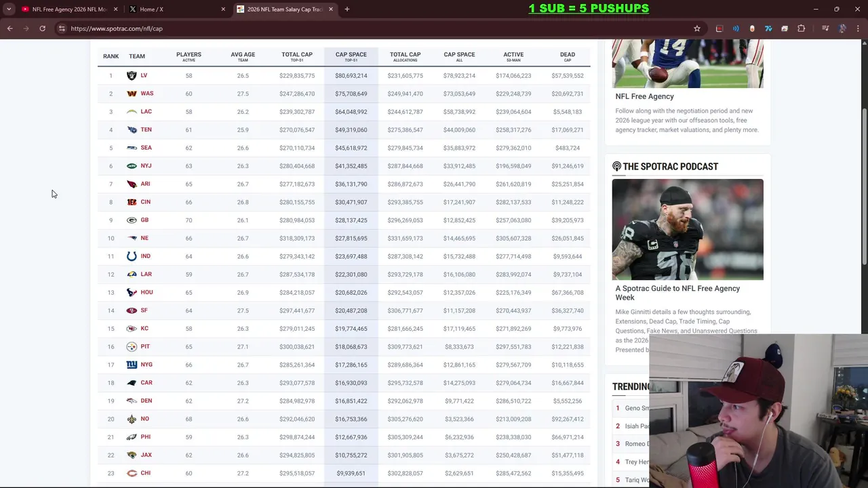
Task: Go back with the browser back arrow
Action: [9, 28]
